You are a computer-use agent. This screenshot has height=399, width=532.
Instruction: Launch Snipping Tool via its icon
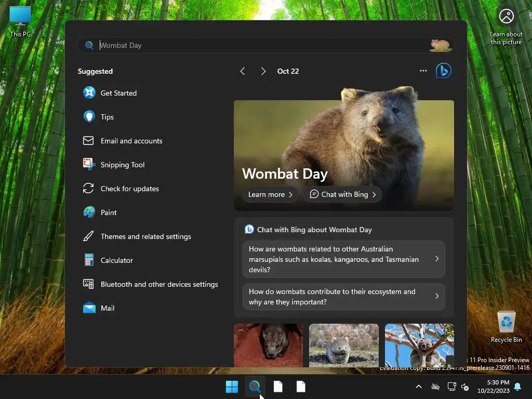89,164
